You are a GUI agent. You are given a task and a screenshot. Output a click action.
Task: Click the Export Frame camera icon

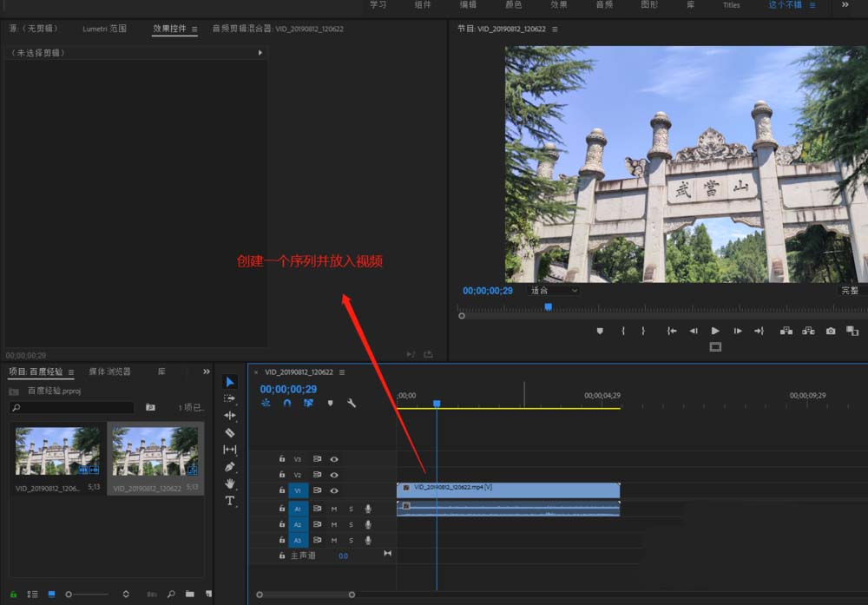point(831,331)
